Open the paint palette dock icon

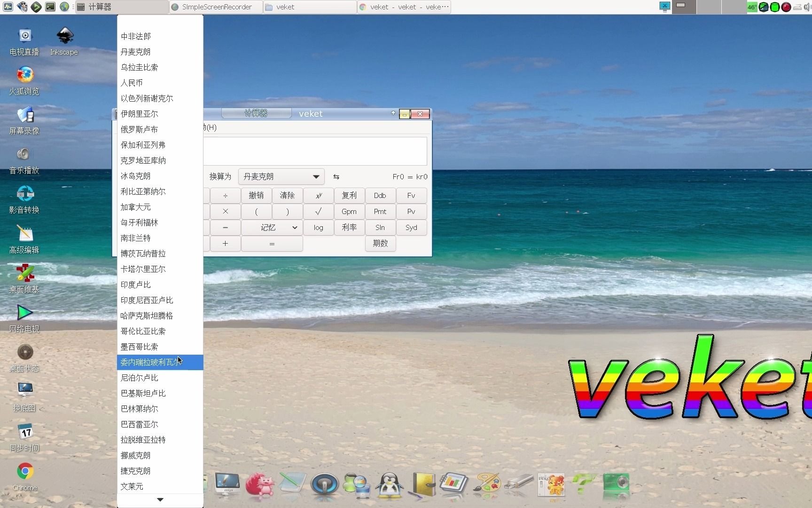click(x=487, y=484)
